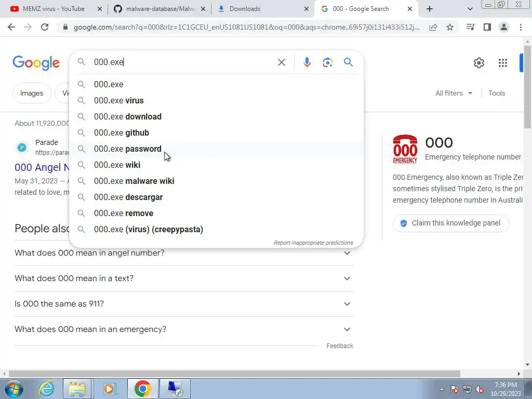
Task: Open Chrome side panel
Action: pos(487,27)
